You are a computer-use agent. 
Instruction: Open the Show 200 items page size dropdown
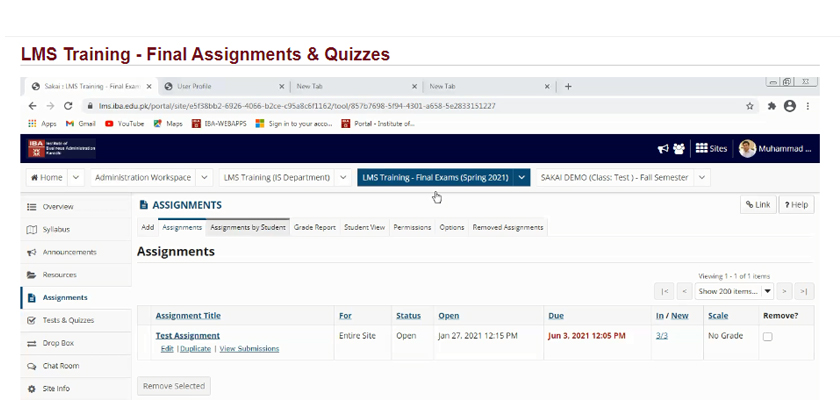click(x=734, y=291)
